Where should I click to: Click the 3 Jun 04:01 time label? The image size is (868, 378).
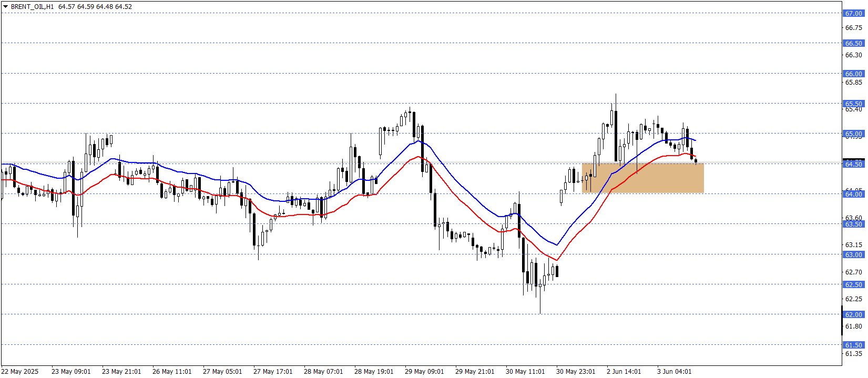click(x=675, y=372)
